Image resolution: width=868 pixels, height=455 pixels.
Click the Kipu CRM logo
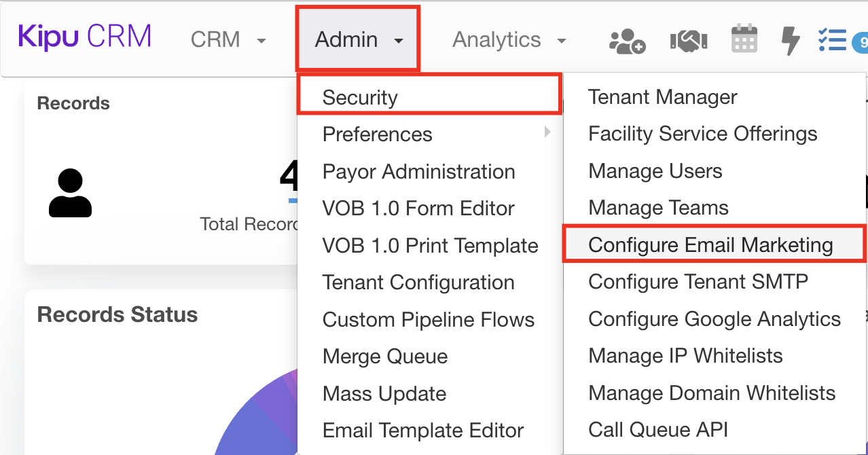coord(85,37)
